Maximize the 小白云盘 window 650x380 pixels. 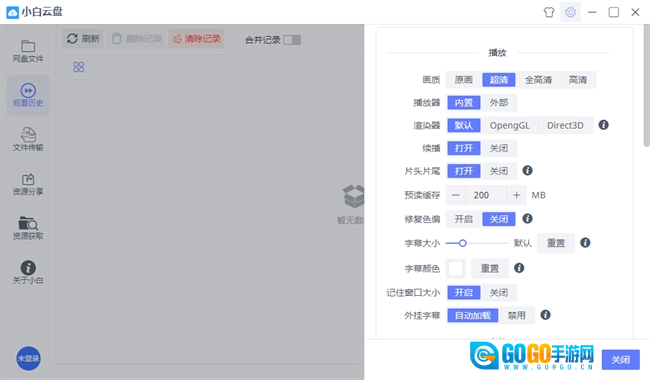(614, 12)
